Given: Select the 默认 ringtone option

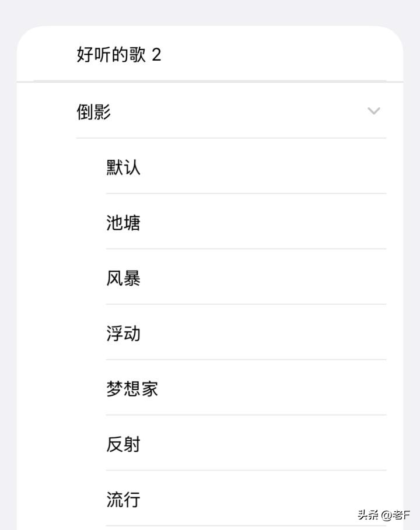Looking at the screenshot, I should pyautogui.click(x=124, y=167).
